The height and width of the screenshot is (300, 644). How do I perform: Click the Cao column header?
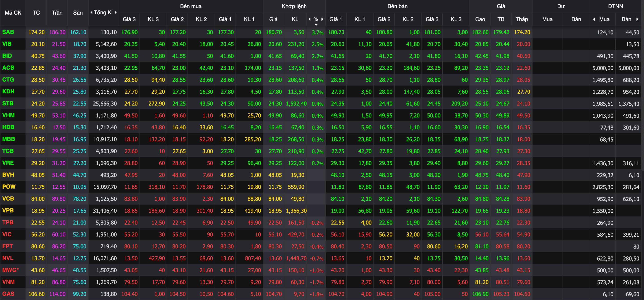(x=480, y=19)
